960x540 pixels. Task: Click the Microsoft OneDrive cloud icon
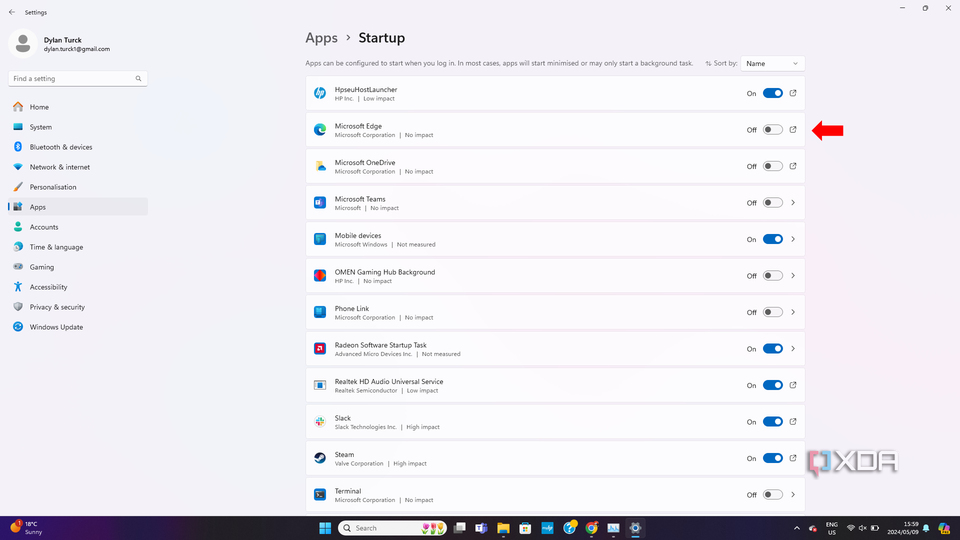point(320,166)
